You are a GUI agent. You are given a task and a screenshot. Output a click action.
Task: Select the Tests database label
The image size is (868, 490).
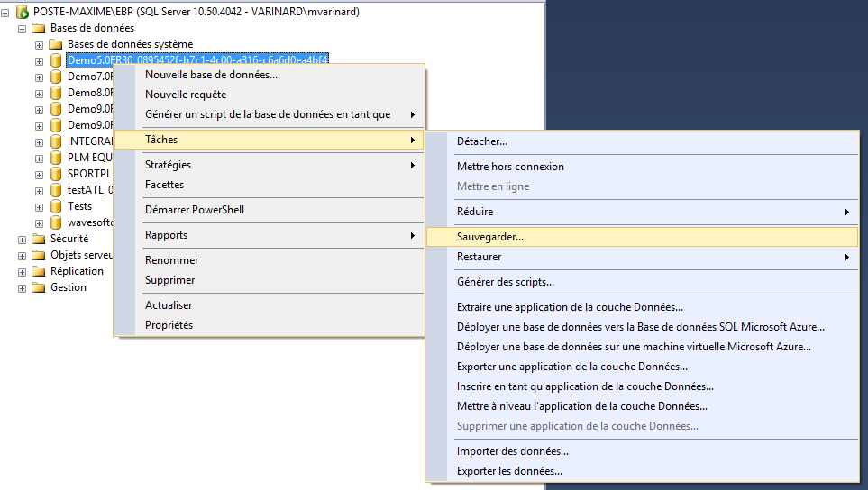point(79,206)
